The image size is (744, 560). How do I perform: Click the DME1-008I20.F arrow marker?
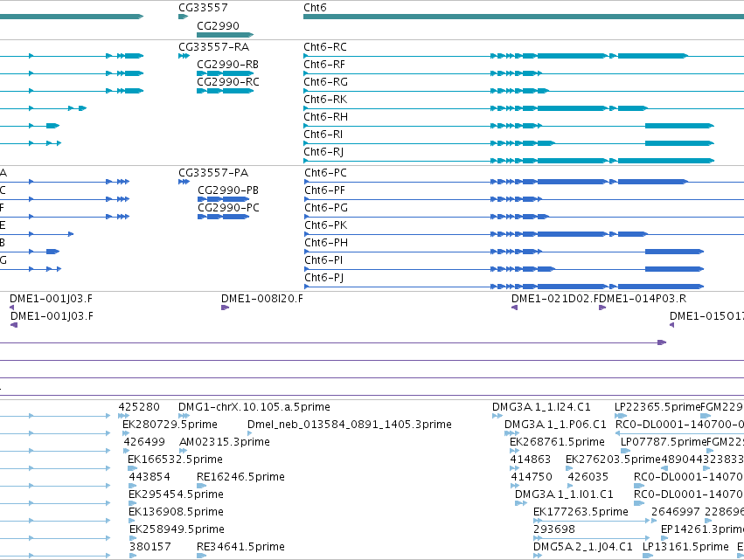pos(225,308)
